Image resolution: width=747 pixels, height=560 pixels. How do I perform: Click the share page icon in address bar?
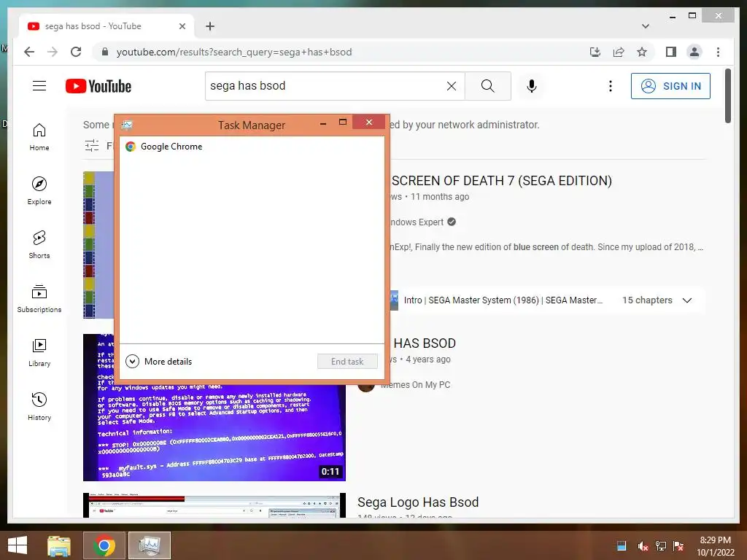[x=619, y=52]
